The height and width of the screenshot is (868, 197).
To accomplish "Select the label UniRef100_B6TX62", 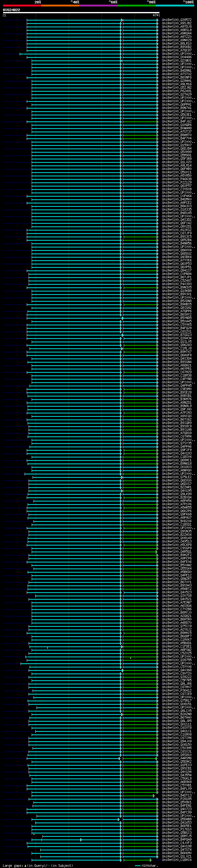I will [177, 419].
